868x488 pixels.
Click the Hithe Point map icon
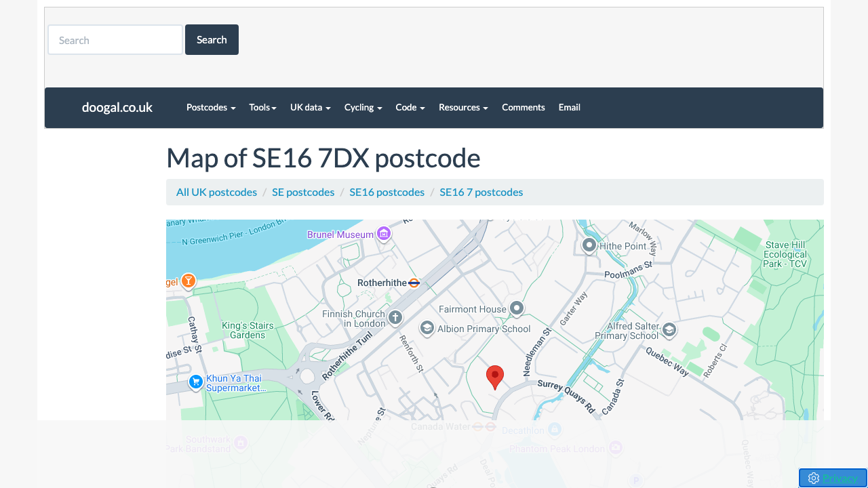[x=589, y=245]
